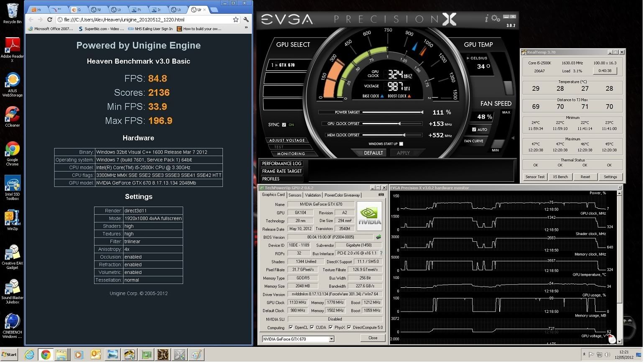Image resolution: width=644 pixels, height=363 pixels.
Task: Toggle the PhysX checkbox in GPU-Z
Action: pyautogui.click(x=330, y=328)
